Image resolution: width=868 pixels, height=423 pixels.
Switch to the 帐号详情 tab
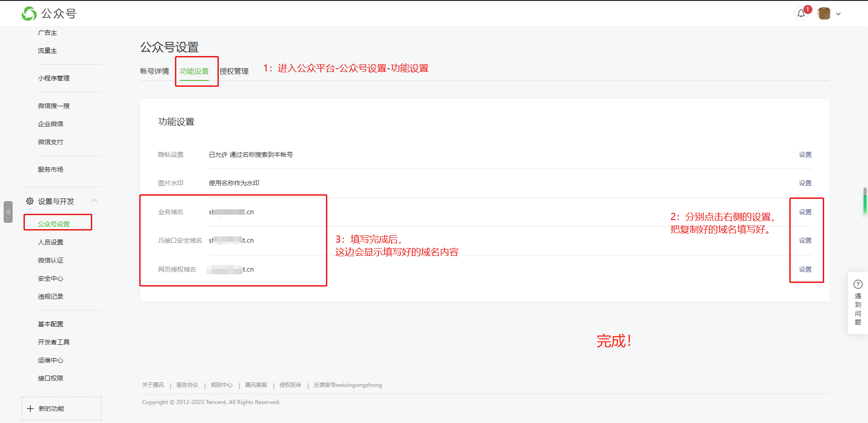(x=154, y=71)
